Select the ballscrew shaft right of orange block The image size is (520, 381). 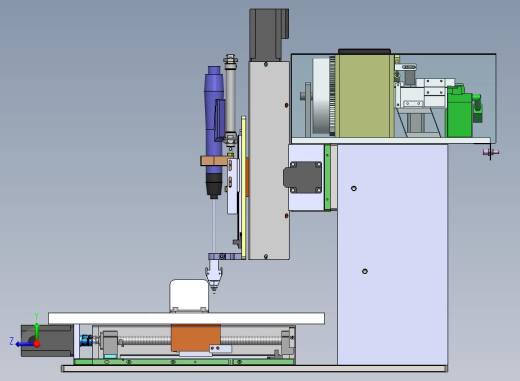pyautogui.click(x=251, y=341)
